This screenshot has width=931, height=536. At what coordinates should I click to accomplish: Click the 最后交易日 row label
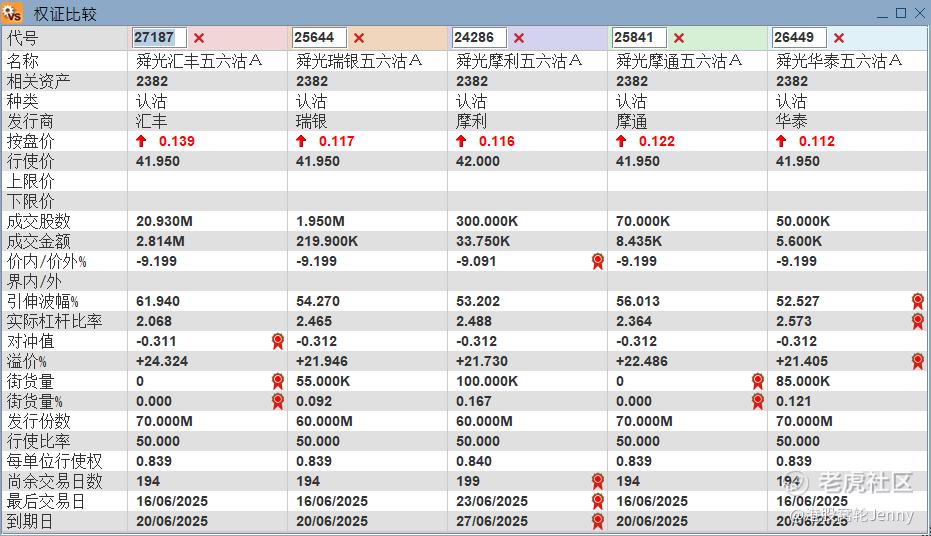tap(46, 502)
